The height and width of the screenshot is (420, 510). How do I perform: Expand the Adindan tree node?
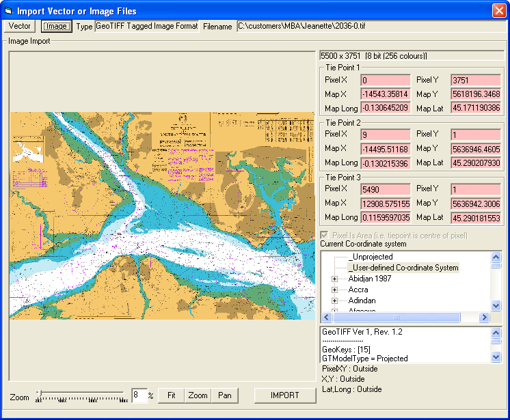[335, 300]
